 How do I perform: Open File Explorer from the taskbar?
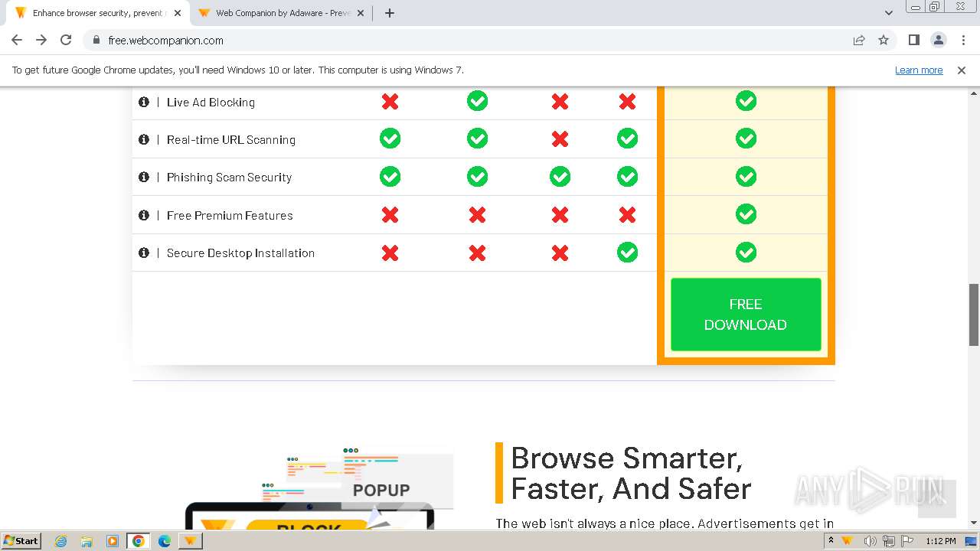coord(87,541)
